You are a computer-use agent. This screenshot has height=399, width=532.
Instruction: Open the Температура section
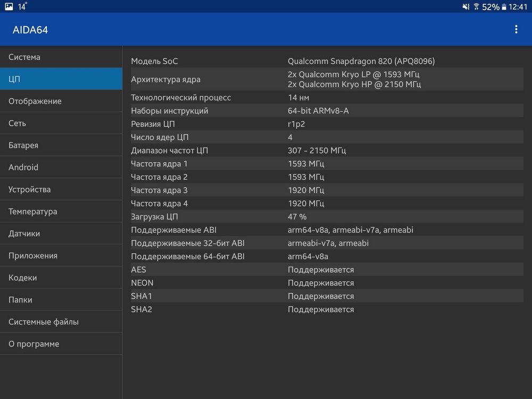61,211
